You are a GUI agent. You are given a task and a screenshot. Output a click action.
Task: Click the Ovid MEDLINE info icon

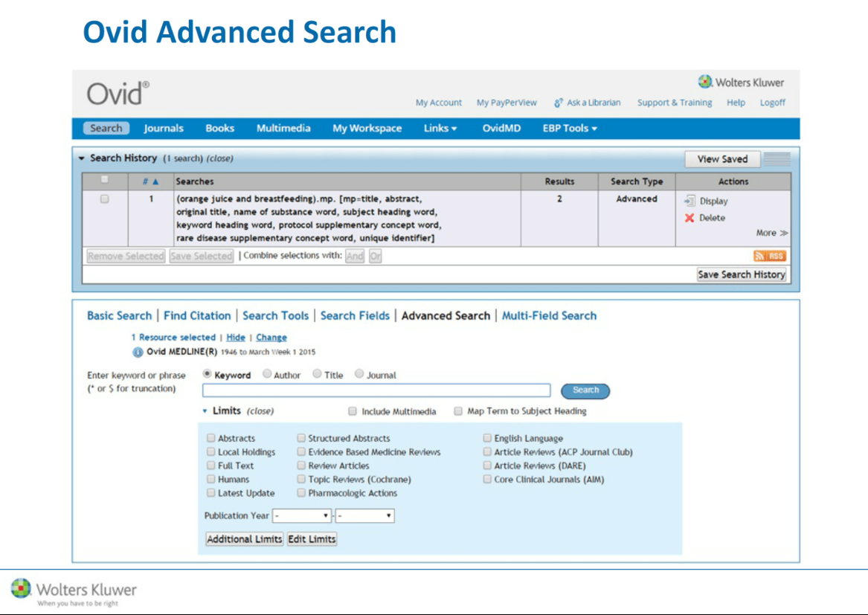pyautogui.click(x=138, y=352)
